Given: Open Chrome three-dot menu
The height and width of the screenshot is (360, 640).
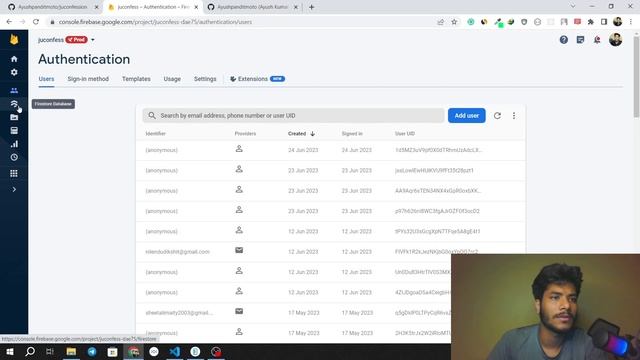Looking at the screenshot, I should coord(631,22).
